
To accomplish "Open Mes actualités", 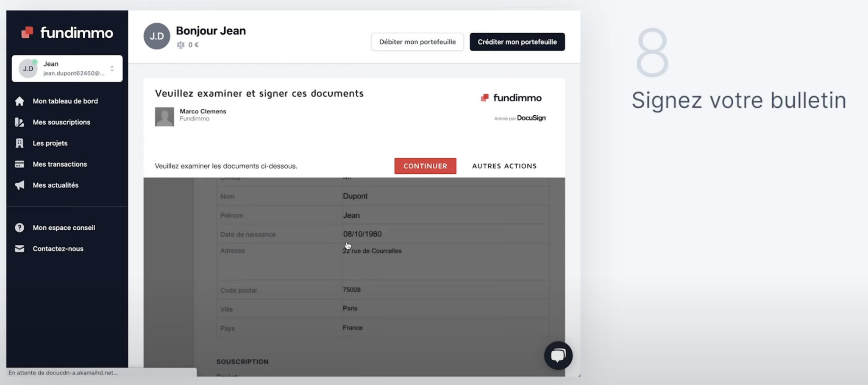I will pyautogui.click(x=56, y=185).
